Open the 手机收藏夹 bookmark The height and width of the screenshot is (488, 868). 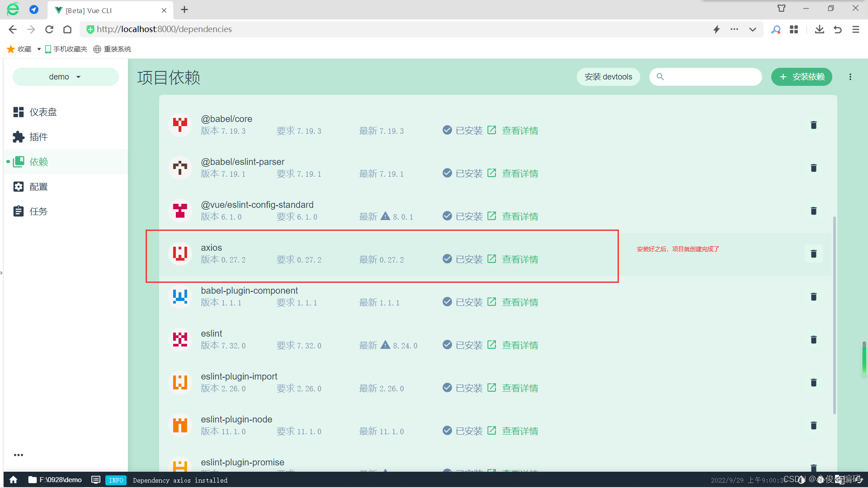[x=66, y=49]
